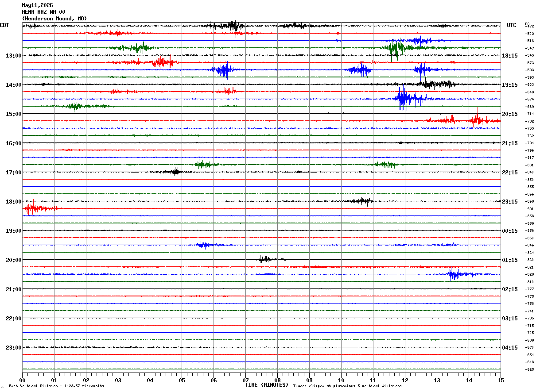The height and width of the screenshot is (392, 536).
Task: Click the 13:00 CDT time label
Action: pyautogui.click(x=13, y=56)
